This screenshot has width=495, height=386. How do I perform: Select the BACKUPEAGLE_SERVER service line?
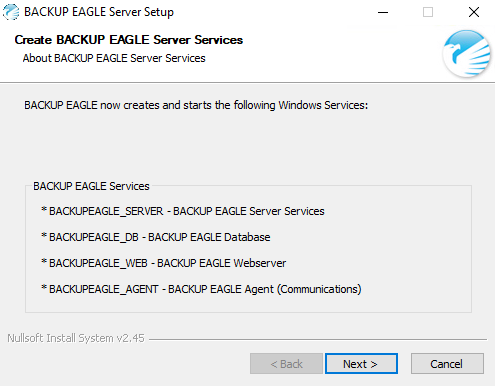click(x=183, y=211)
